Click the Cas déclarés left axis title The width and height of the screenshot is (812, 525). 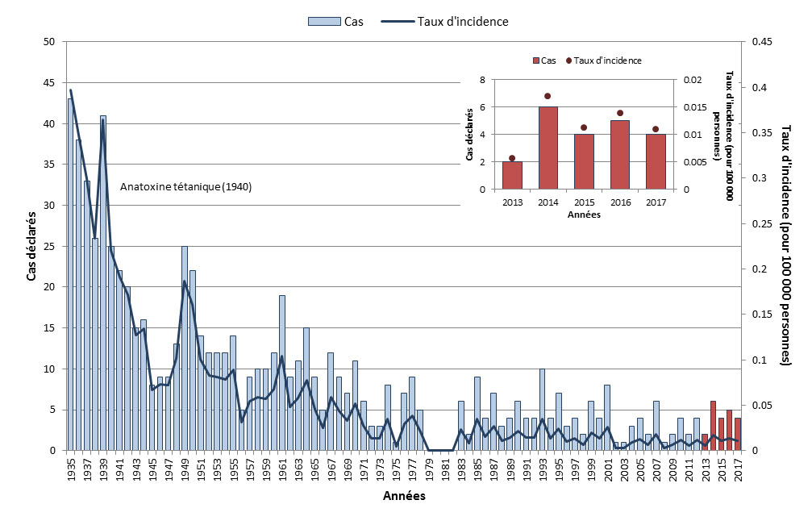coord(31,246)
